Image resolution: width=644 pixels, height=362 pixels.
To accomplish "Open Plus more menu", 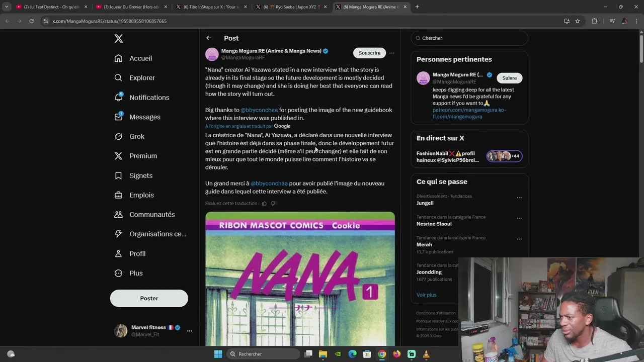I will click(x=129, y=273).
